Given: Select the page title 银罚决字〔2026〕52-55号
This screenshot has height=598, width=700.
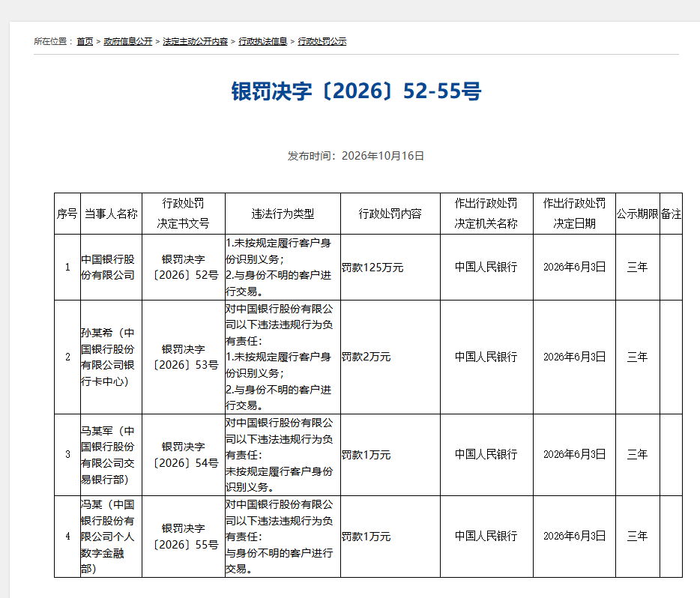Looking at the screenshot, I should click(x=356, y=91).
